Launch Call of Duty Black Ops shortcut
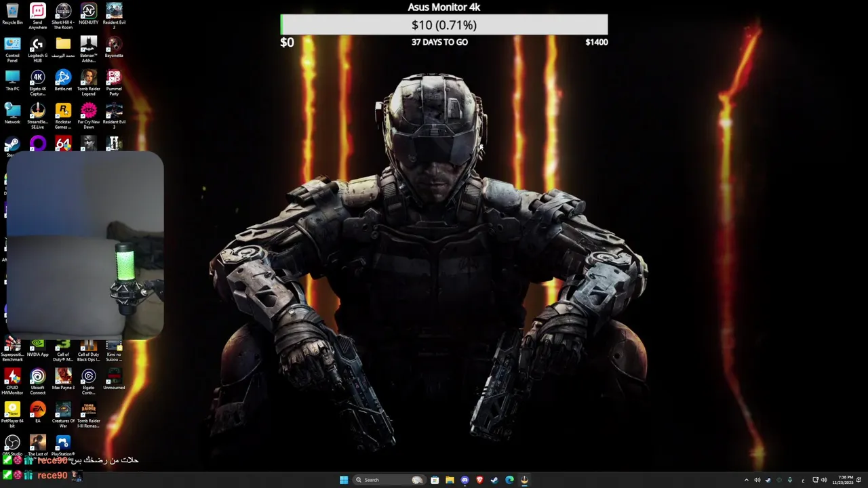Image resolution: width=868 pixels, height=488 pixels. click(x=88, y=350)
